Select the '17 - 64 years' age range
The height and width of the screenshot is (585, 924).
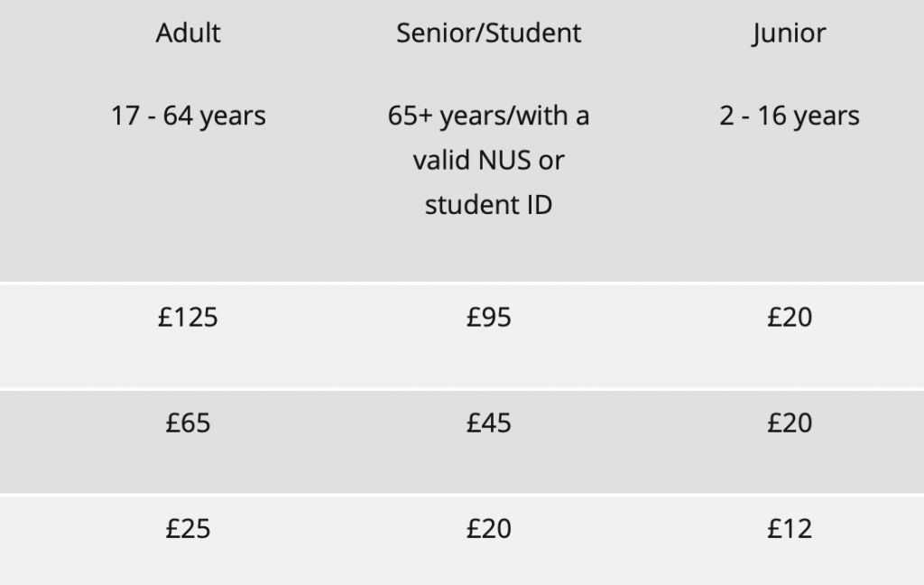[188, 116]
